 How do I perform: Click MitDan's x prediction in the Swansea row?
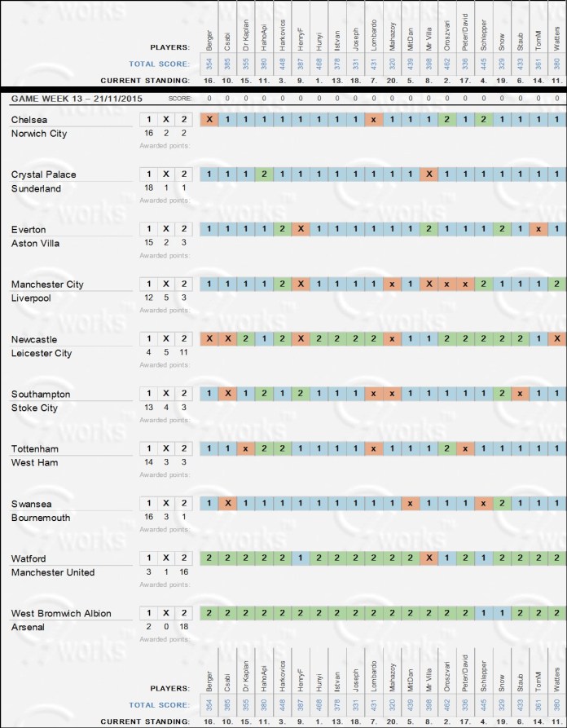[x=410, y=503]
